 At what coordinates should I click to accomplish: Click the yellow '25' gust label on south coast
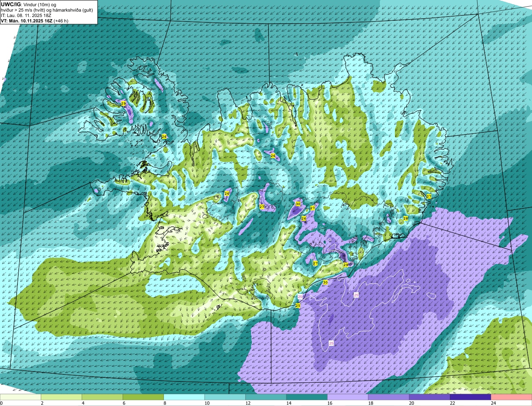(298, 305)
